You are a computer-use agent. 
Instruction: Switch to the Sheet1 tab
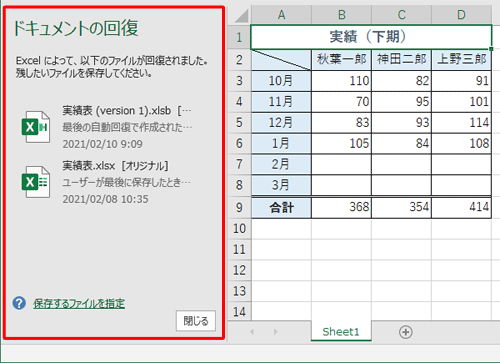point(341,332)
